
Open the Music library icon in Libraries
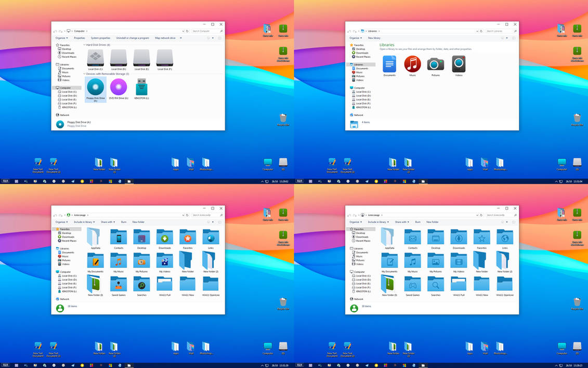(412, 65)
